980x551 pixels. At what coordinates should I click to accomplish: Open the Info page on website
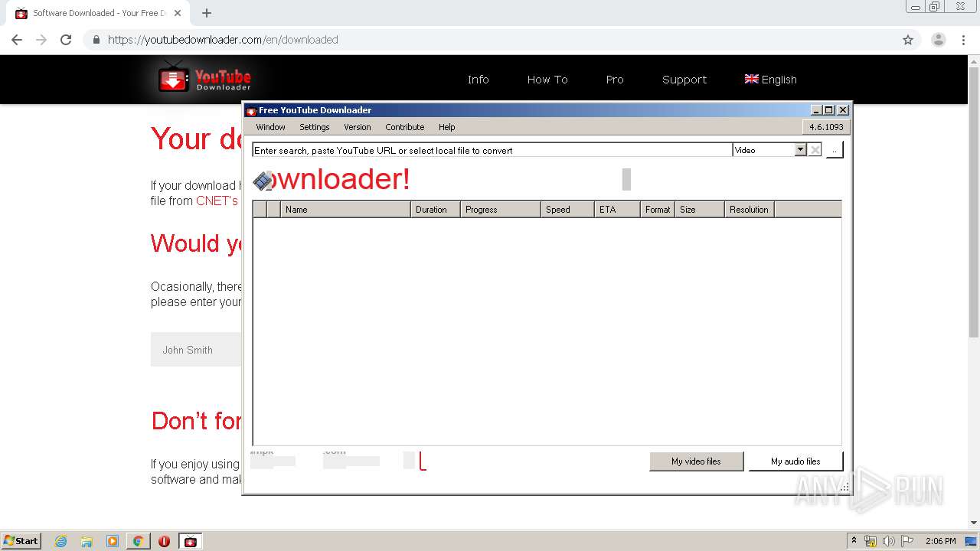(478, 80)
